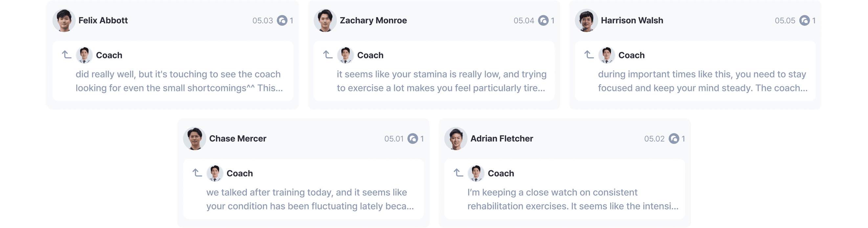Expand Coach's truncated reply about stamina
868x228 pixels.
pyautogui.click(x=441, y=81)
